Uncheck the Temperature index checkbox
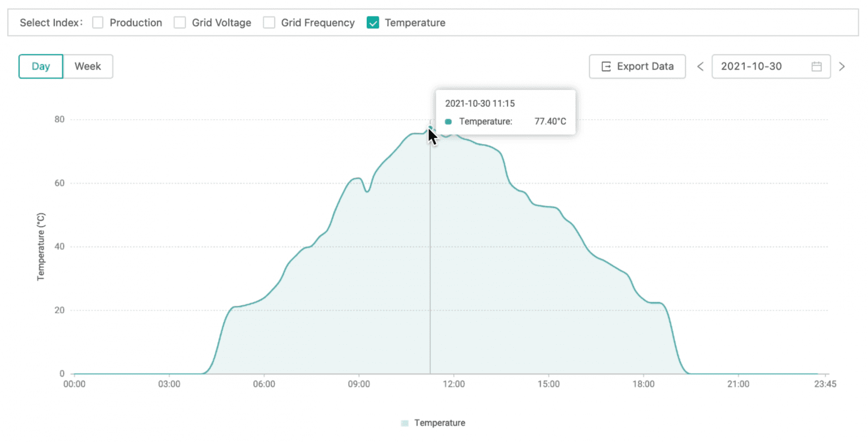The height and width of the screenshot is (442, 868). coord(372,23)
